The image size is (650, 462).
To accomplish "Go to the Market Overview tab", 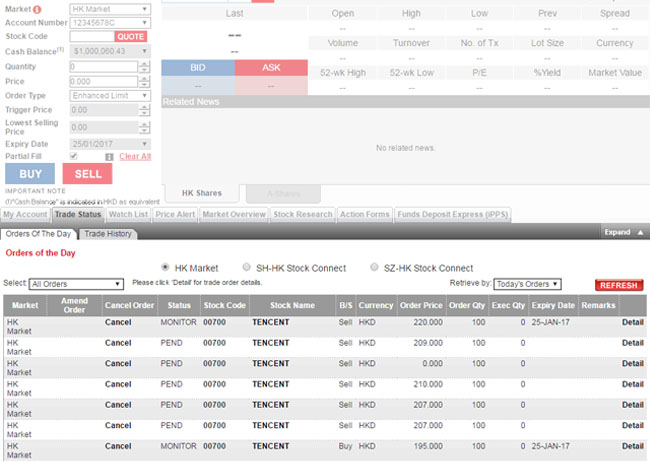I will pos(234,214).
